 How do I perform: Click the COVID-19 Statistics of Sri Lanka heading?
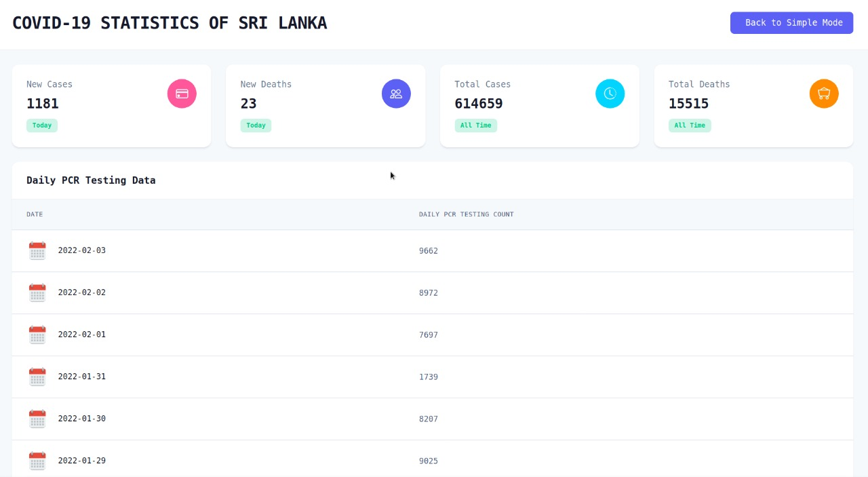(170, 22)
